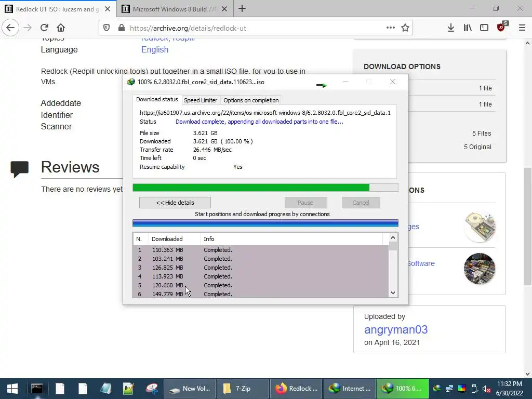Switch to the 7-Zip taskbar window

point(243,389)
